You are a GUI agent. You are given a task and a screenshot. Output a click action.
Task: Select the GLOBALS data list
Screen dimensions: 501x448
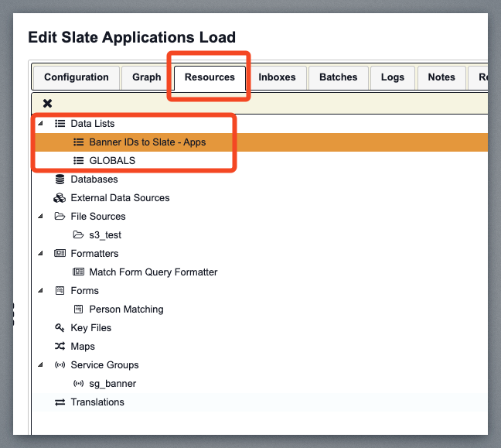coord(112,160)
